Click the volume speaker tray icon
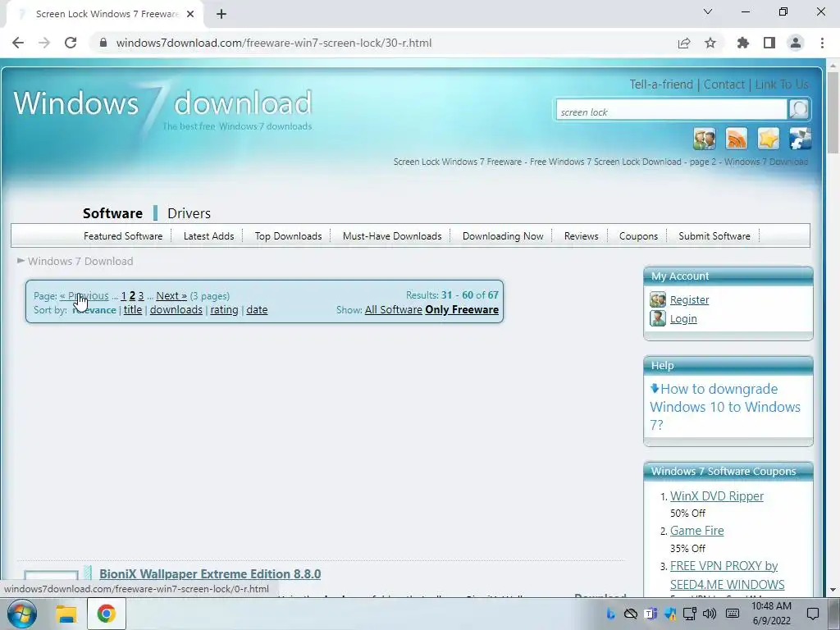Screen dimensions: 840x630 tap(710, 614)
